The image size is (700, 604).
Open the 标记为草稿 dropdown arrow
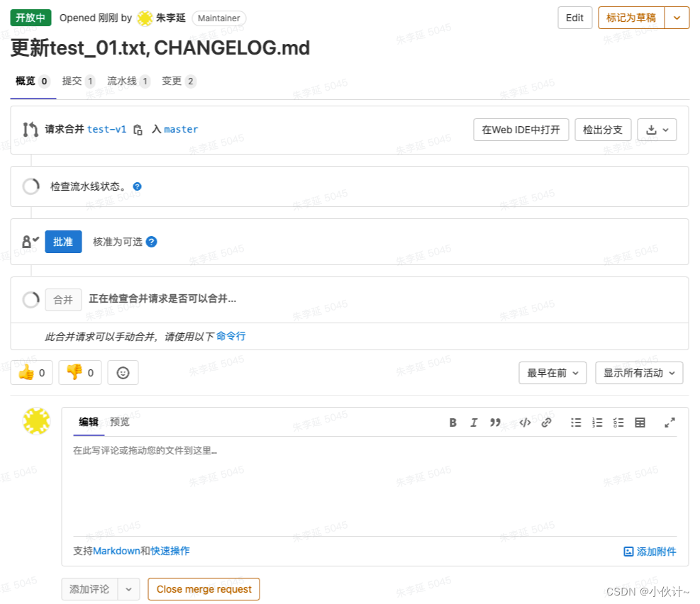click(677, 18)
